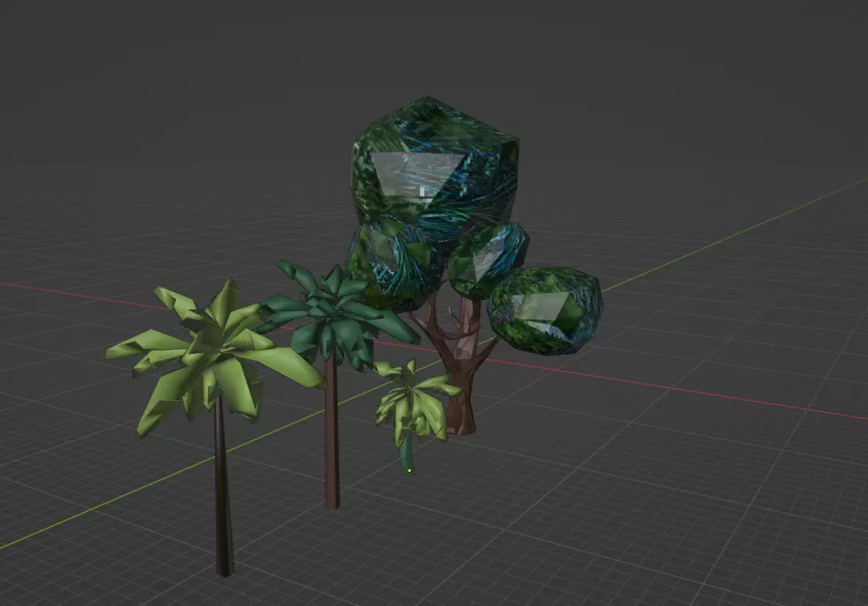Viewport: 868px width, 606px height.
Task: Select the largest top foliage blob
Action: (435, 169)
